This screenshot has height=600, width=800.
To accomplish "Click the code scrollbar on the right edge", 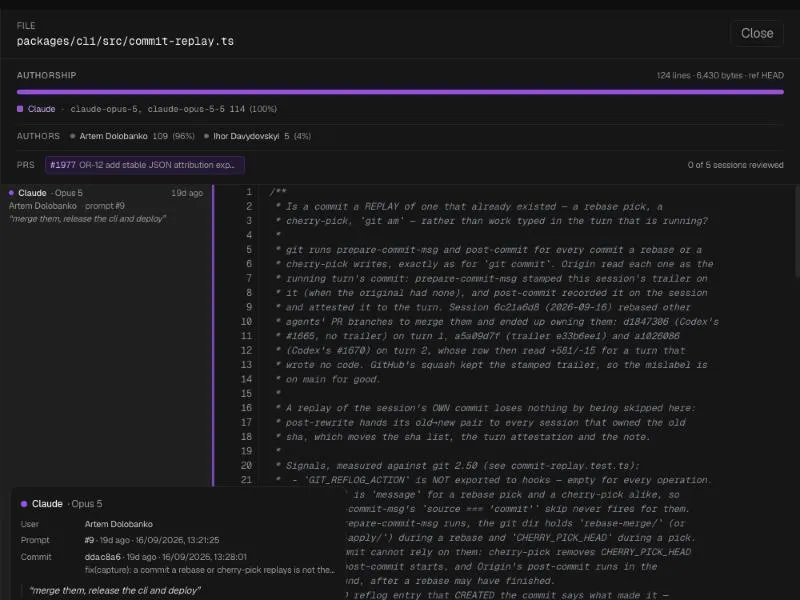I will click(797, 232).
